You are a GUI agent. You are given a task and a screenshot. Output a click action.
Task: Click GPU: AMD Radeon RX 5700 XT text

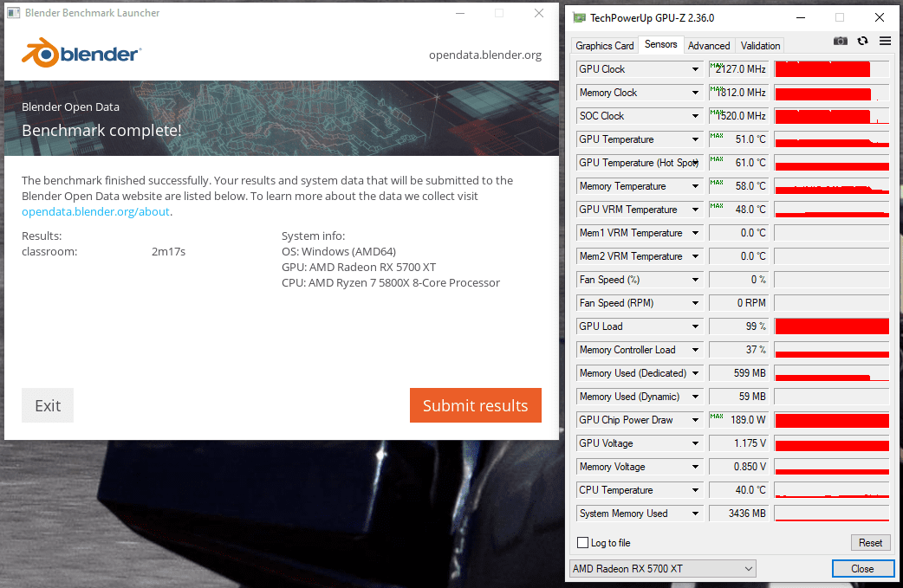[359, 267]
